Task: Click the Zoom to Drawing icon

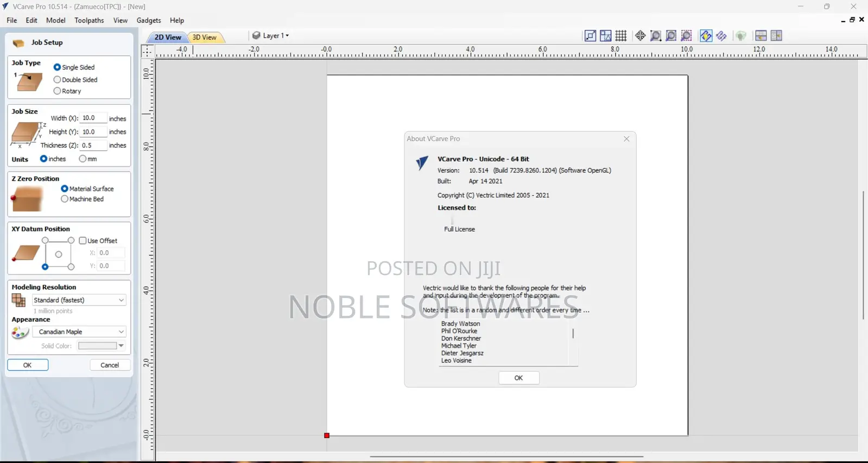Action: [x=671, y=36]
